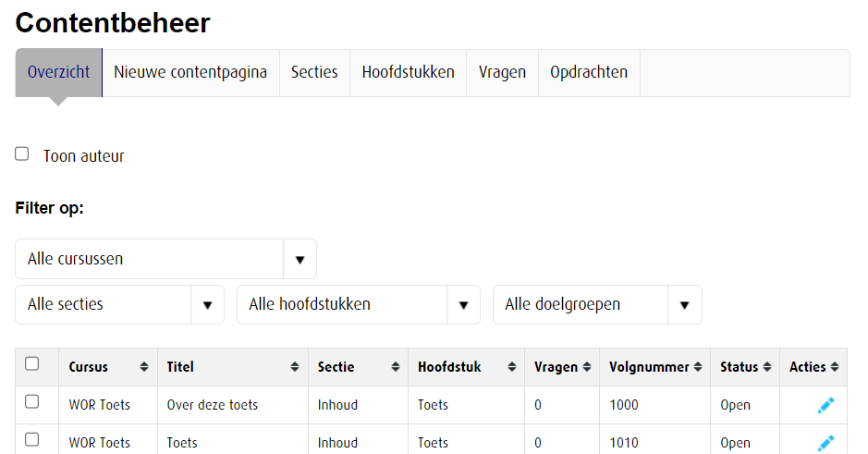Viewport: 868px width, 454px height.
Task: Sort the table by Titel column arrows
Action: coord(295,367)
